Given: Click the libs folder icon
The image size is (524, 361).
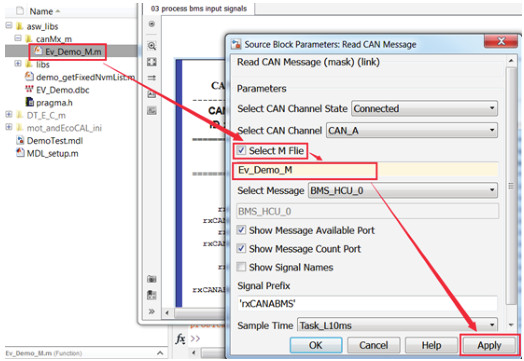Looking at the screenshot, I should point(29,64).
